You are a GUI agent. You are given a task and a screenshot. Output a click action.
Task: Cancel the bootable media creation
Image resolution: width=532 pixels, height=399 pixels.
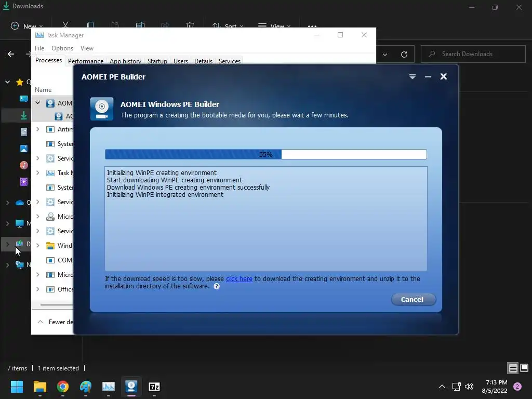(x=413, y=299)
